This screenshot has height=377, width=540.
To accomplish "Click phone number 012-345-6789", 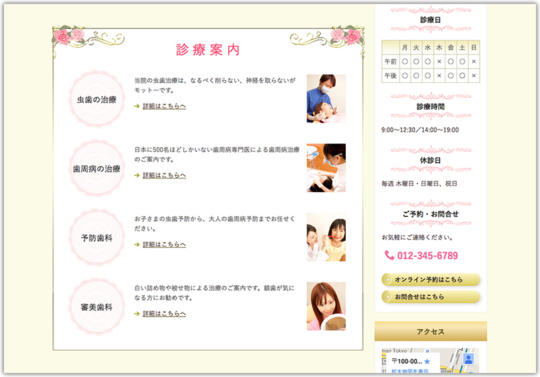I will (x=427, y=255).
